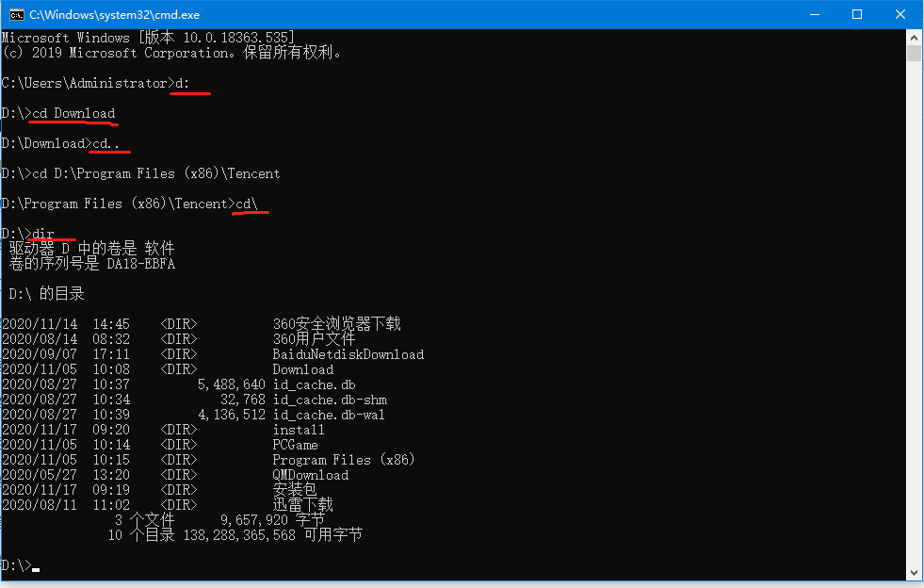Viewport: 924px width, 588px height.
Task: Click the date 2020/05/27 13:20
Action: coord(66,475)
